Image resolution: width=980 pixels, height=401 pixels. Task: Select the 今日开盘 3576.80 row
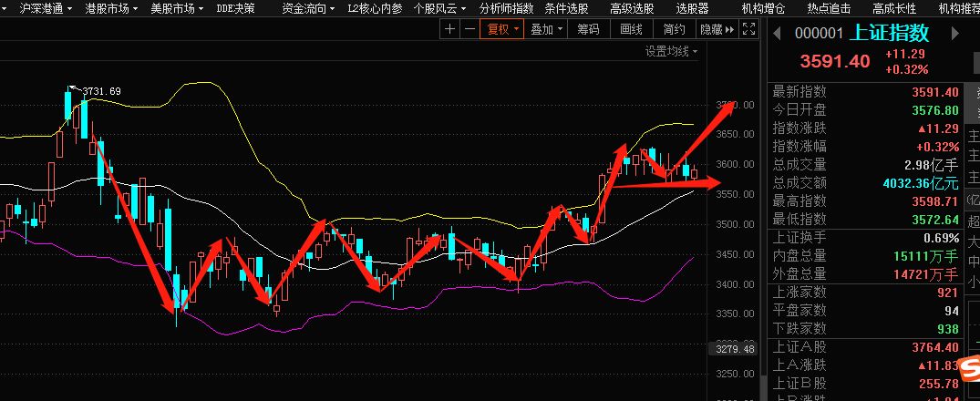[x=866, y=110]
